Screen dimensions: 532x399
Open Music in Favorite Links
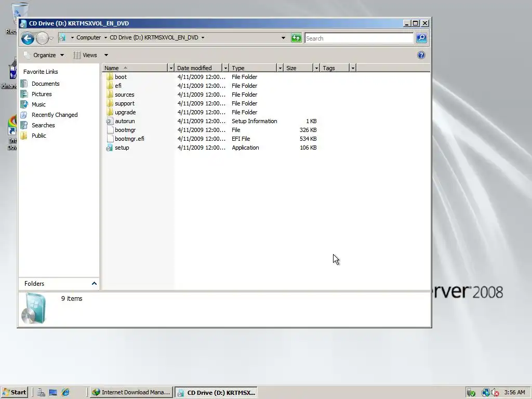[x=38, y=104]
